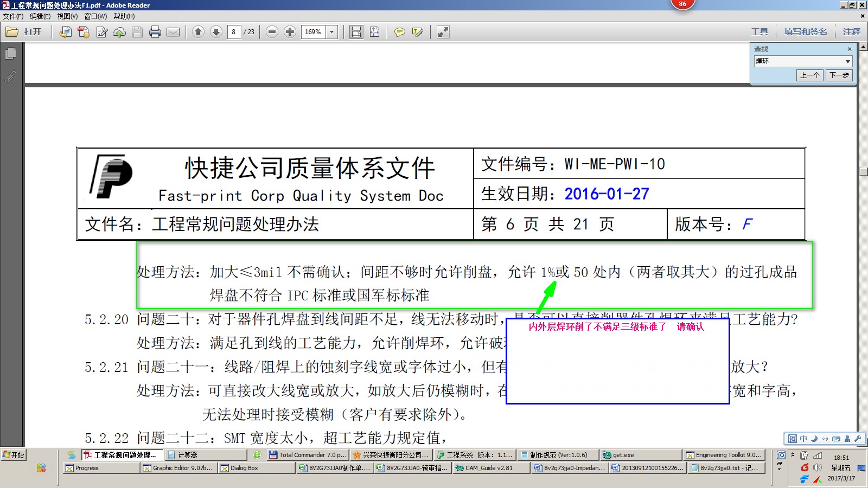Close the 查找 find panel
The width and height of the screenshot is (868, 488).
click(x=850, y=49)
